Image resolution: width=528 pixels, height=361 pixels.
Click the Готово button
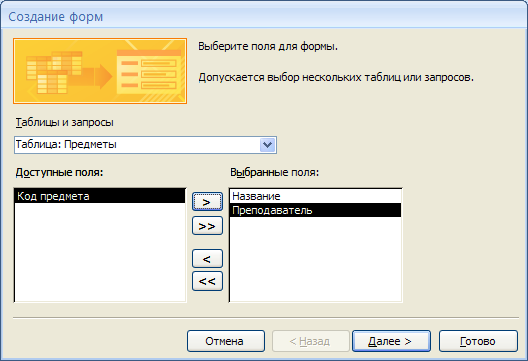coord(478,341)
